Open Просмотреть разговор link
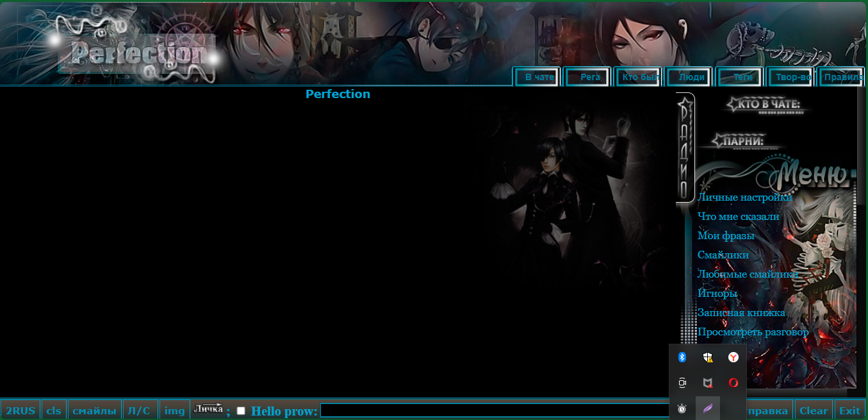Image resolution: width=868 pixels, height=420 pixels. (753, 332)
